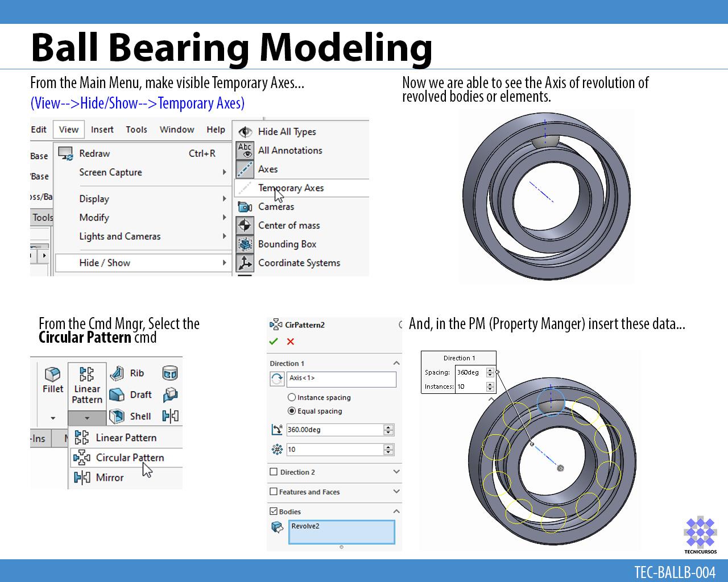The image size is (728, 582).
Task: Uncheck the Bodies checkbox
Action: coord(274,512)
